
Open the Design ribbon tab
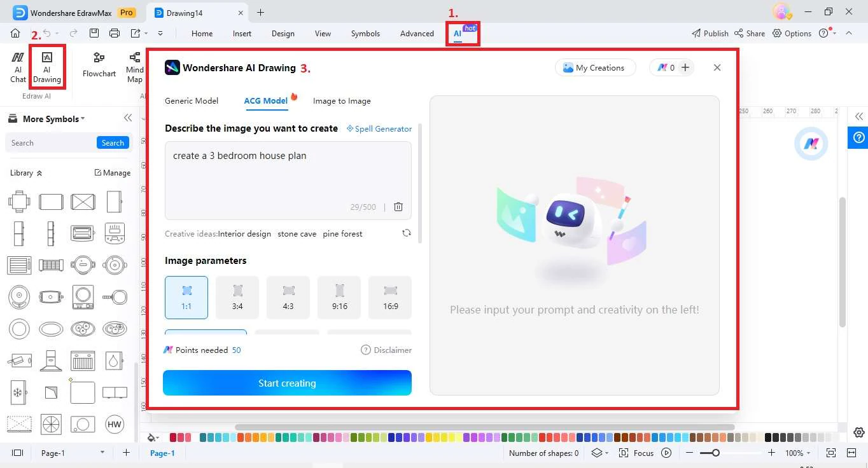(x=283, y=33)
